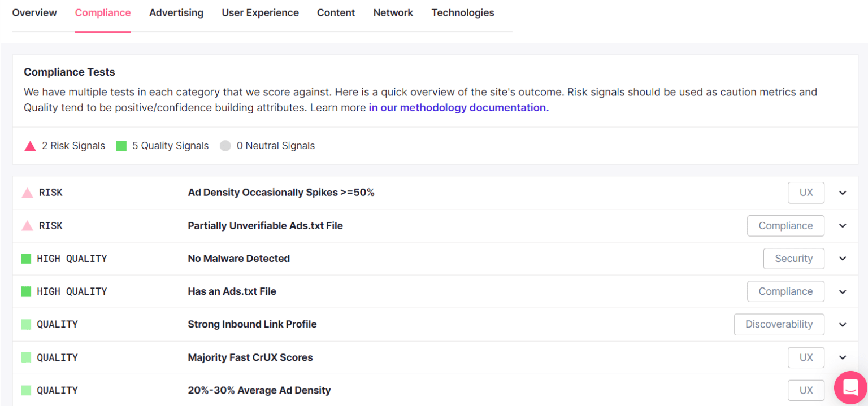Click the Overview tab label
Viewport: 868px width, 406px height.
(34, 12)
